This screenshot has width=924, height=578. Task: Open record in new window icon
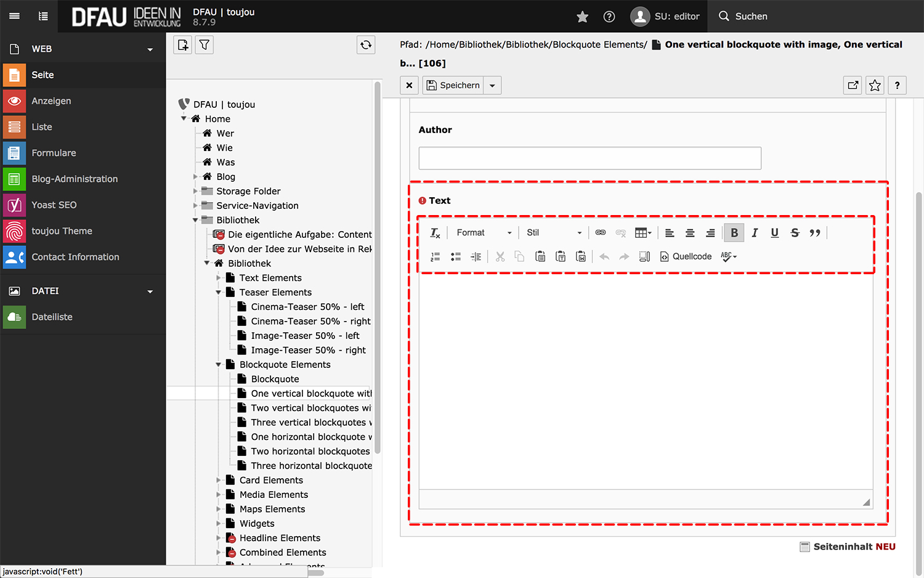[853, 86]
